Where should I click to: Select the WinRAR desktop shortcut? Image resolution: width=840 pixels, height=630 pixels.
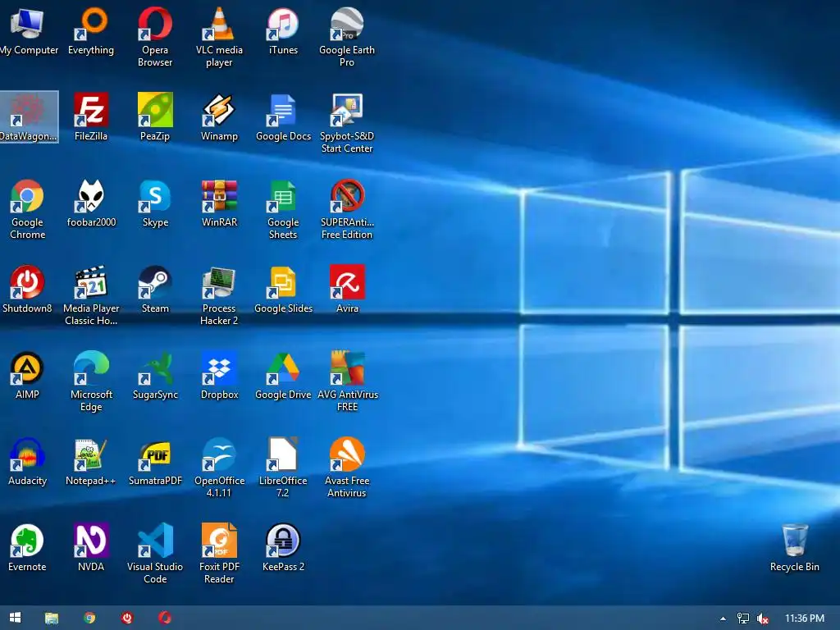[219, 203]
